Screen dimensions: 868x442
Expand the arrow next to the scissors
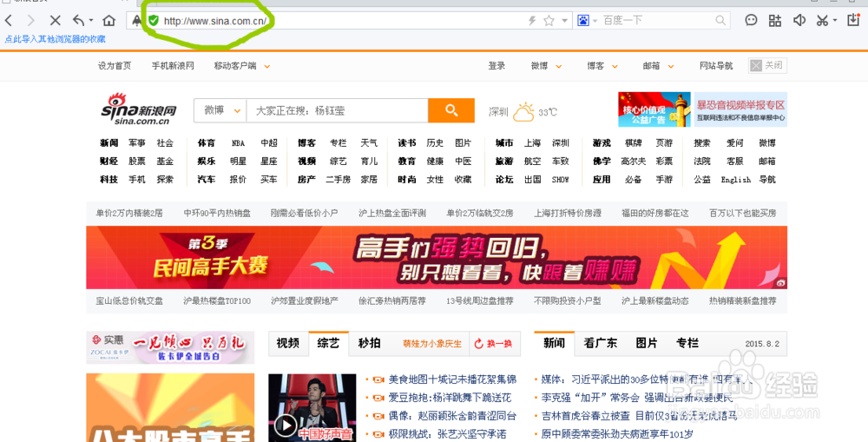point(833,22)
